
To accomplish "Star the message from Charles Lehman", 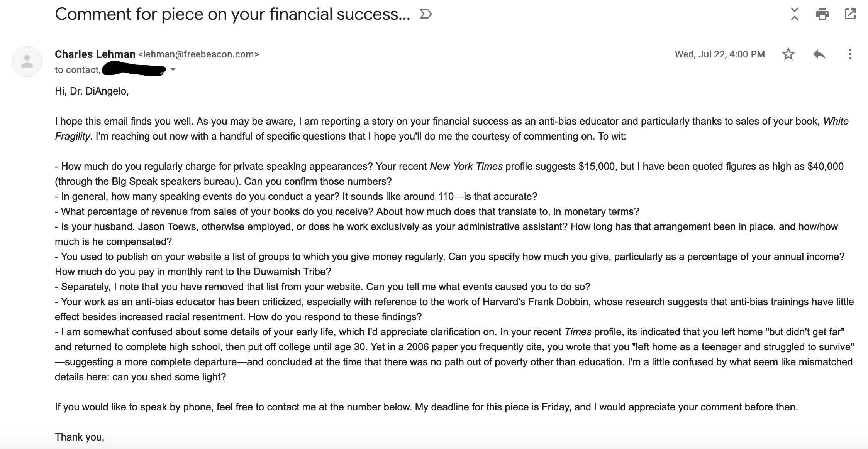I will point(788,54).
